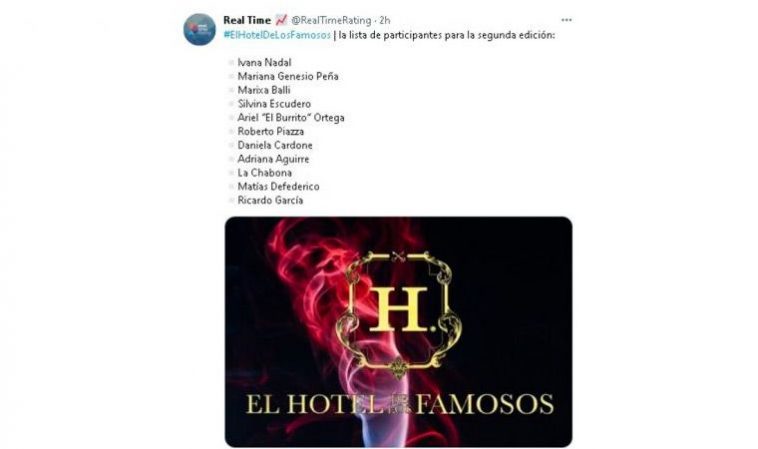Click the bullet marker beside La Chabona
The image size is (758, 449).
pos(231,173)
